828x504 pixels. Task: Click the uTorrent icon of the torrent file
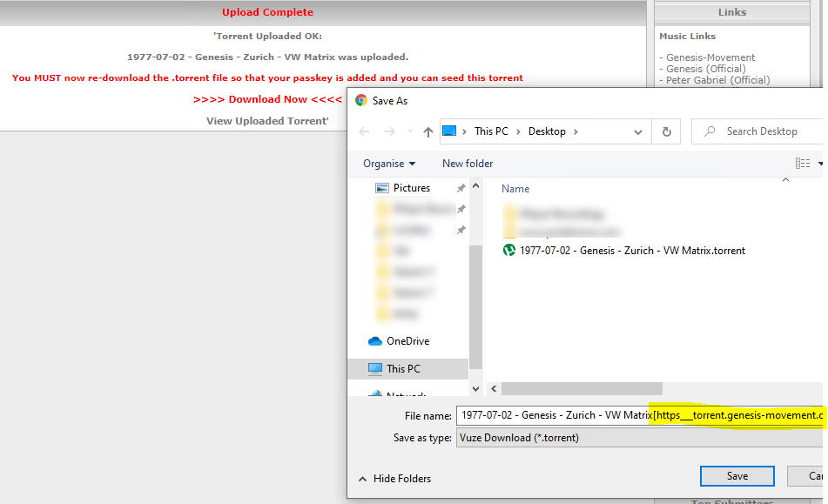509,250
